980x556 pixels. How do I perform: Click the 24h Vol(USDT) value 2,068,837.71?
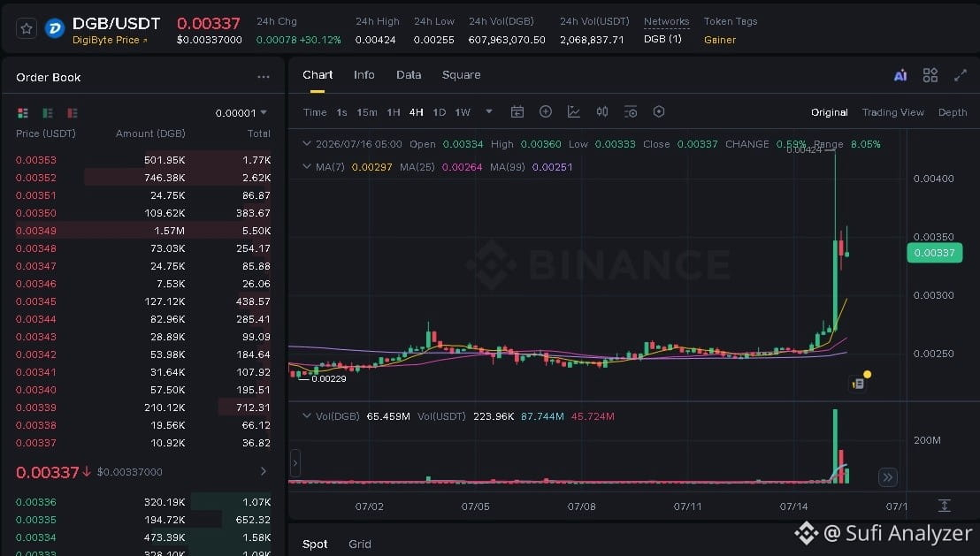pos(592,40)
